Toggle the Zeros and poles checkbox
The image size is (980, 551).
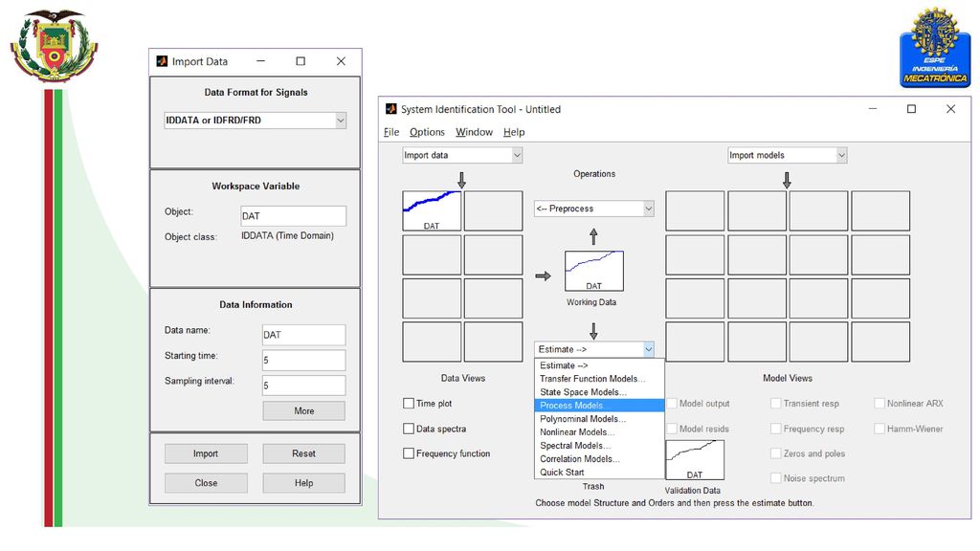[775, 453]
